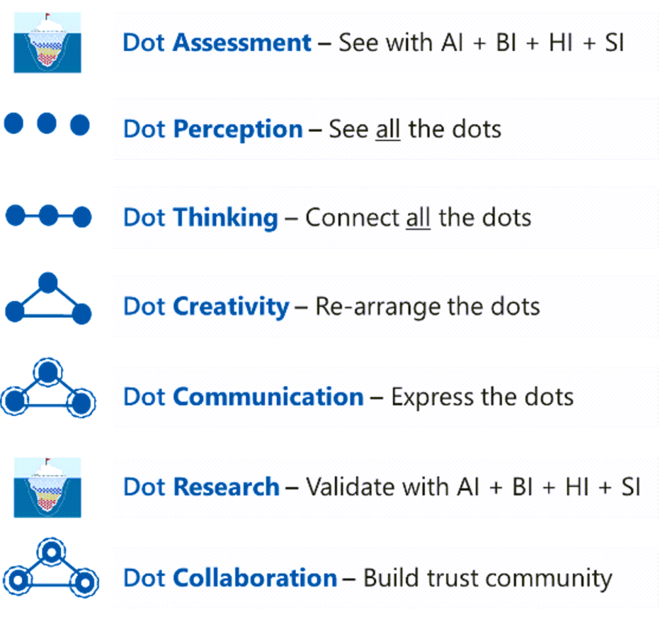Click underlined 'all' in See all the dots

click(388, 129)
